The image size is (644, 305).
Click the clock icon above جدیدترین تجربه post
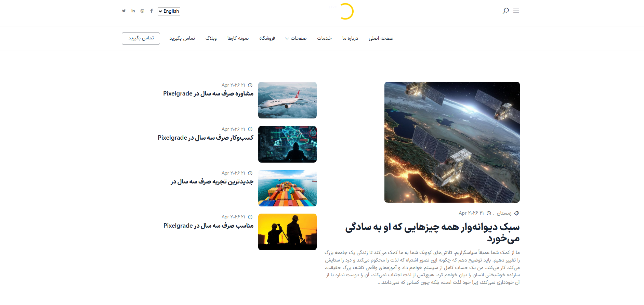click(250, 173)
